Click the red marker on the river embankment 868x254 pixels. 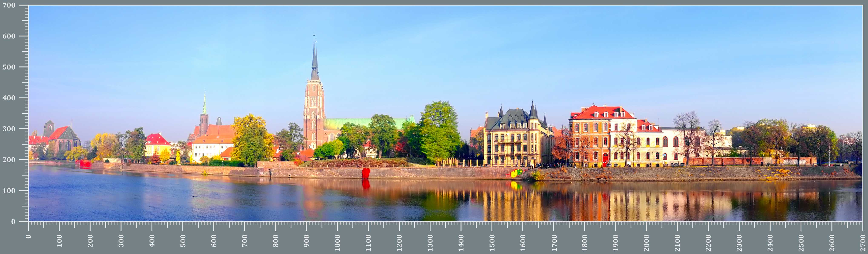click(x=366, y=173)
